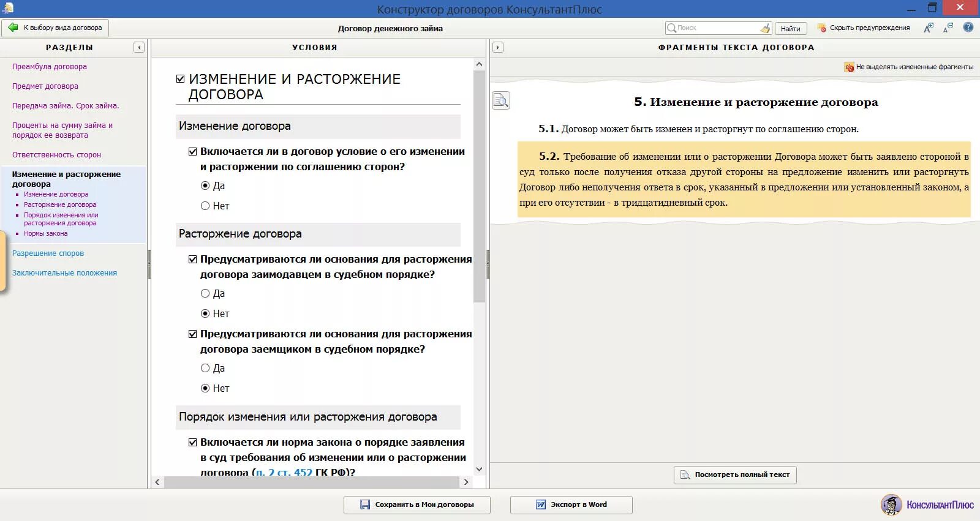This screenshot has height=521, width=980.
Task: Select 'Да' for lender termination grounds
Action: coord(205,293)
